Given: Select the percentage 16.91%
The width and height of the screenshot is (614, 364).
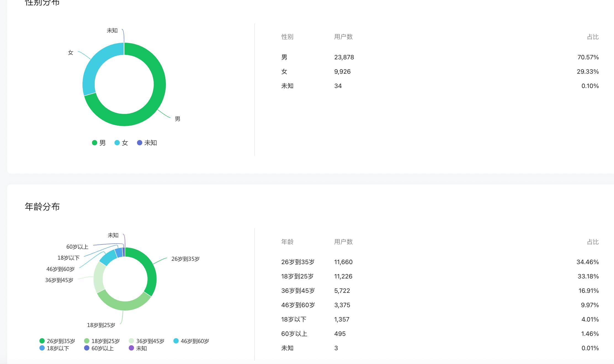Looking at the screenshot, I should 589,291.
